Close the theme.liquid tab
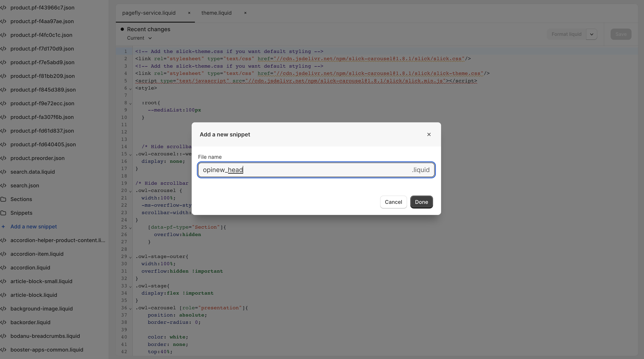This screenshot has height=359, width=644. click(x=245, y=13)
